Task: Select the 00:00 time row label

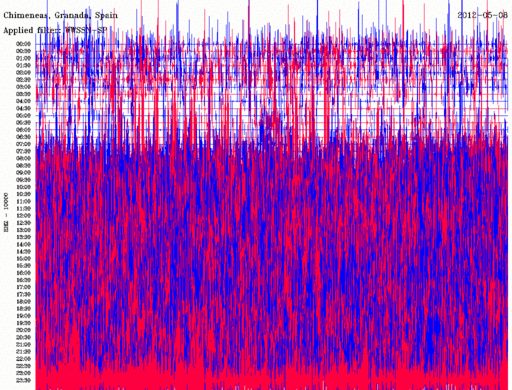Action: 23,44
